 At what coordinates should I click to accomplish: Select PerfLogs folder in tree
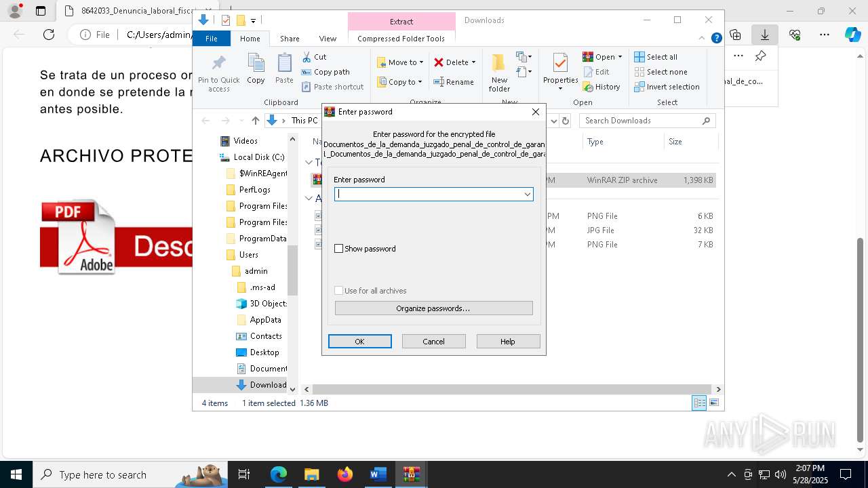click(x=255, y=190)
